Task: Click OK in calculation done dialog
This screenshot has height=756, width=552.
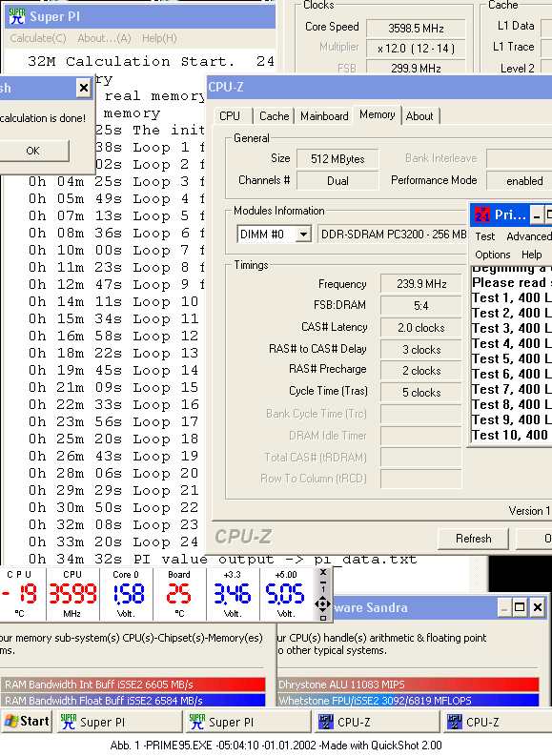Action: (32, 151)
